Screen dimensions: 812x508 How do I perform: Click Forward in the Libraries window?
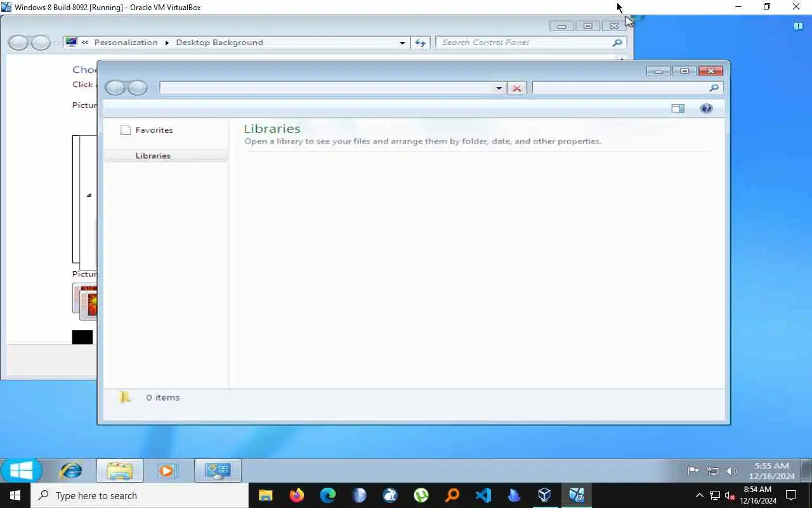[x=138, y=88]
